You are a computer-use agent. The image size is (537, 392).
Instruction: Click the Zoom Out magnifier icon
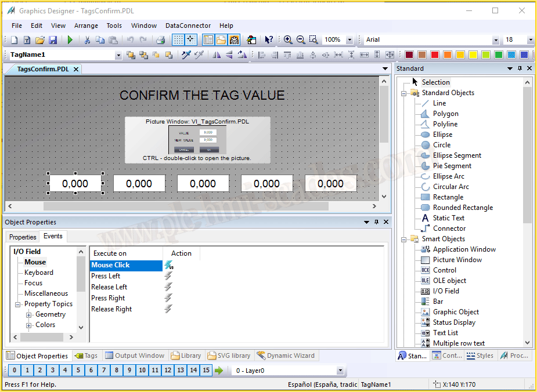pyautogui.click(x=301, y=40)
